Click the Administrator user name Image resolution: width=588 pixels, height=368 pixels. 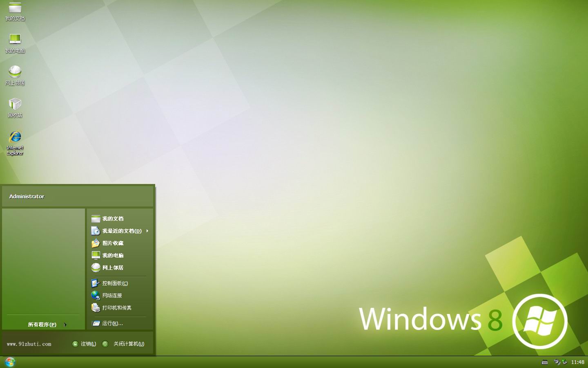click(x=27, y=197)
